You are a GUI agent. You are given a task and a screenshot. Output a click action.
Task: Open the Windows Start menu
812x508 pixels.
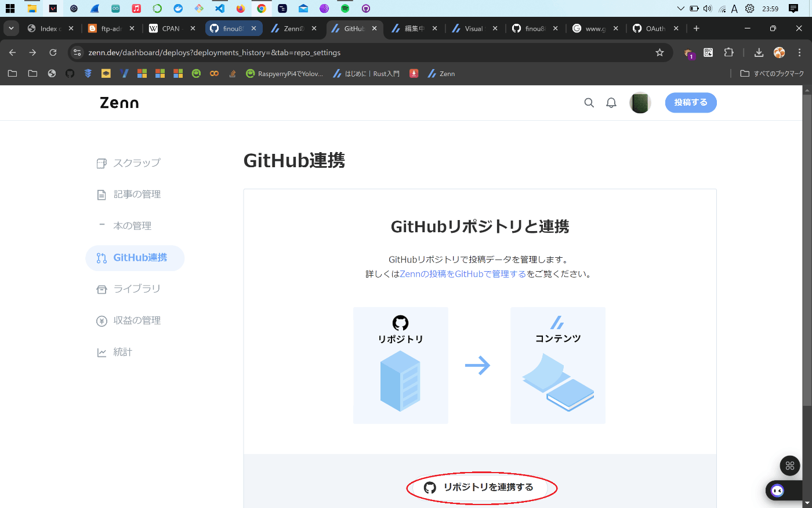(x=10, y=9)
